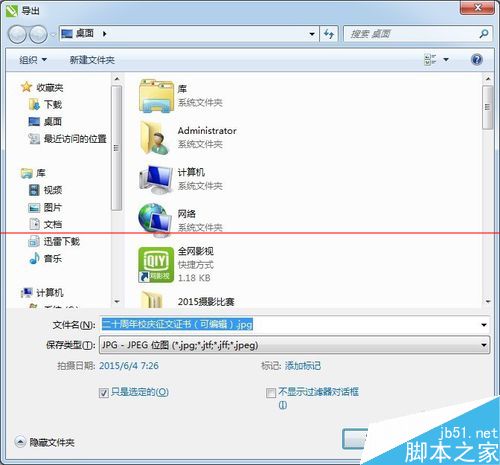
Task: Expand the 文件名 dropdown arrow
Action: (484, 325)
